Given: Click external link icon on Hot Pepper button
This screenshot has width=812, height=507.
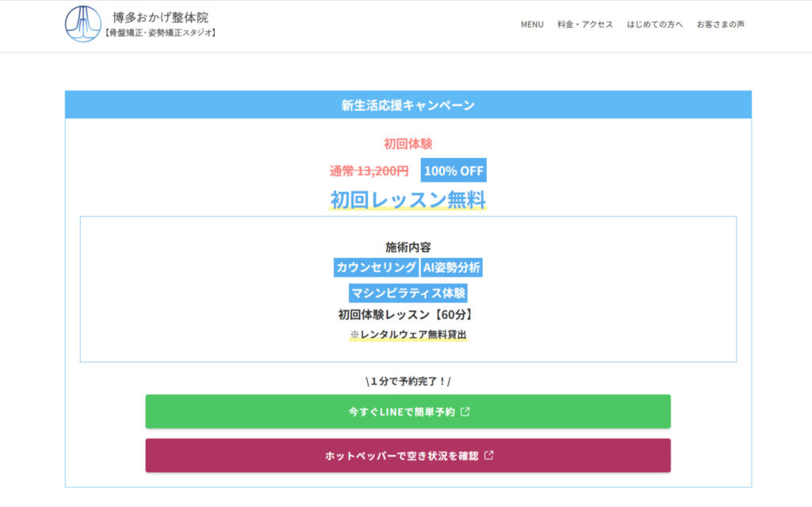Looking at the screenshot, I should pyautogui.click(x=489, y=455).
